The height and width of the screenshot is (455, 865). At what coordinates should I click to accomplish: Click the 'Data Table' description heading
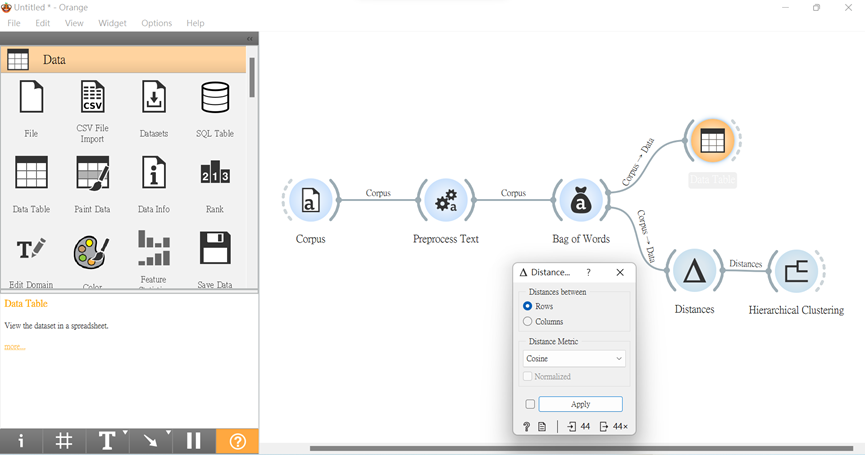(x=26, y=303)
